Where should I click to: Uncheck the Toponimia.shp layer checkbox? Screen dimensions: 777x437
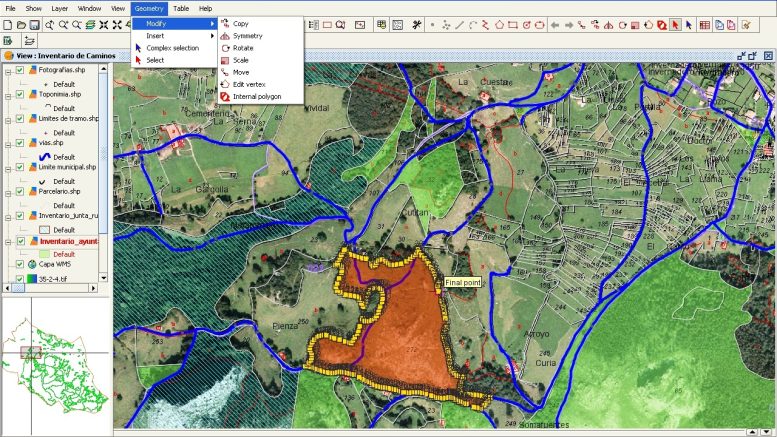click(x=20, y=94)
